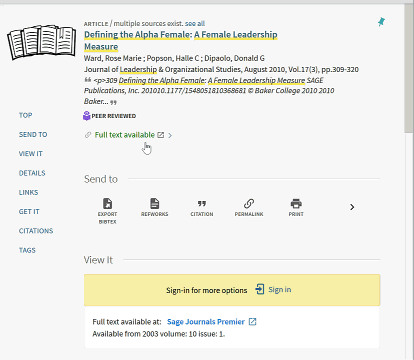
Task: Click the Print icon
Action: [296, 203]
